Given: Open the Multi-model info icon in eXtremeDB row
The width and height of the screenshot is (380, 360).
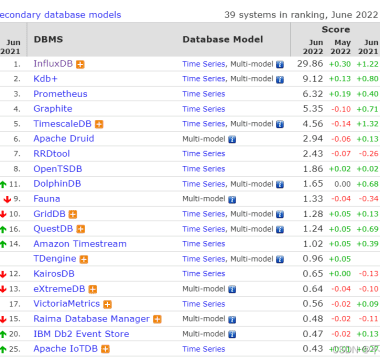Looking at the screenshot, I should 232,290.
